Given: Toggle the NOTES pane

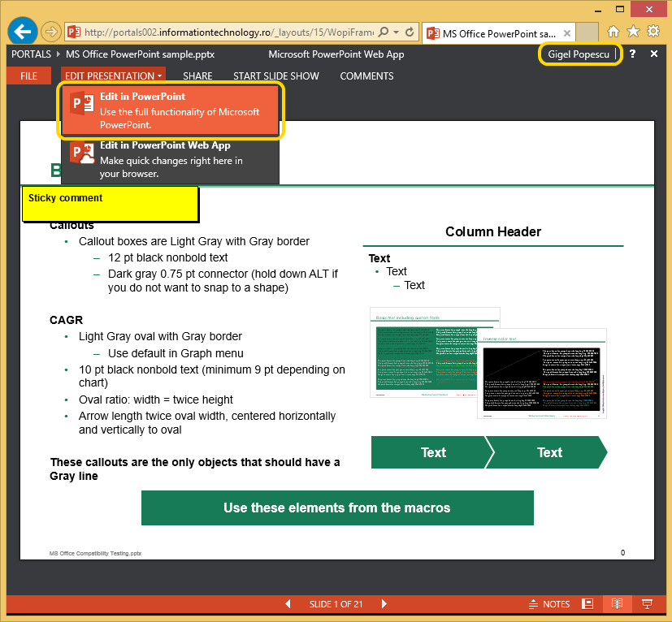Looking at the screenshot, I should 549,604.
